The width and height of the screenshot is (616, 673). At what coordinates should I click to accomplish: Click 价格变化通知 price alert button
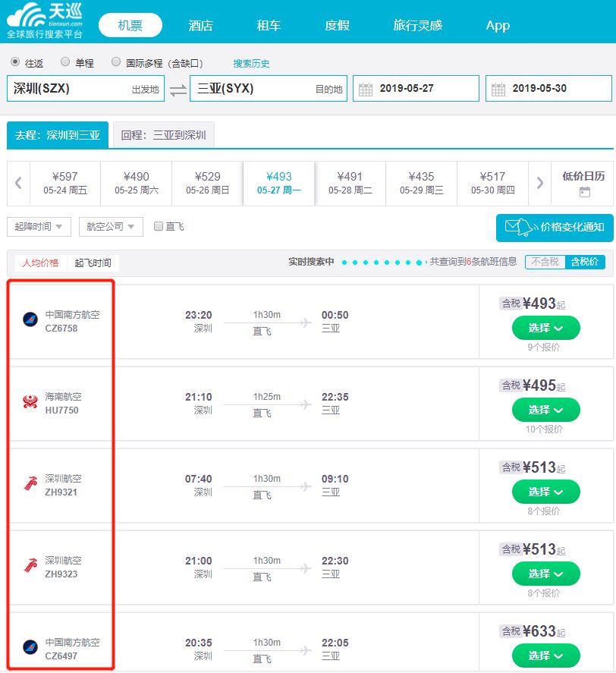[555, 228]
